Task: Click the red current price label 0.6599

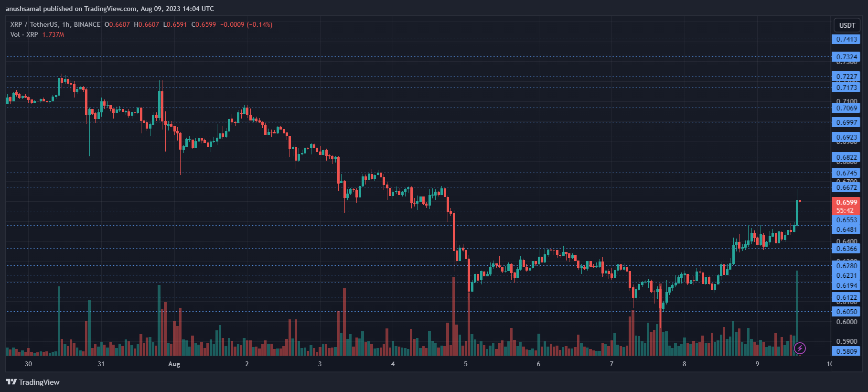Action: [846, 202]
